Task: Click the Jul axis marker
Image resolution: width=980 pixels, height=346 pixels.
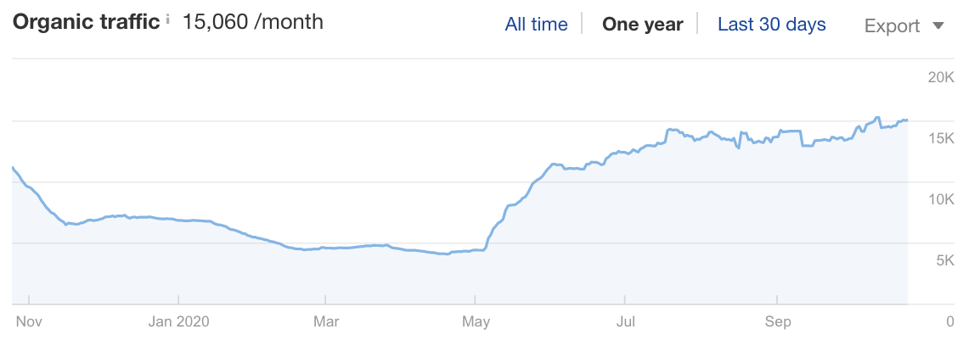Action: (626, 321)
